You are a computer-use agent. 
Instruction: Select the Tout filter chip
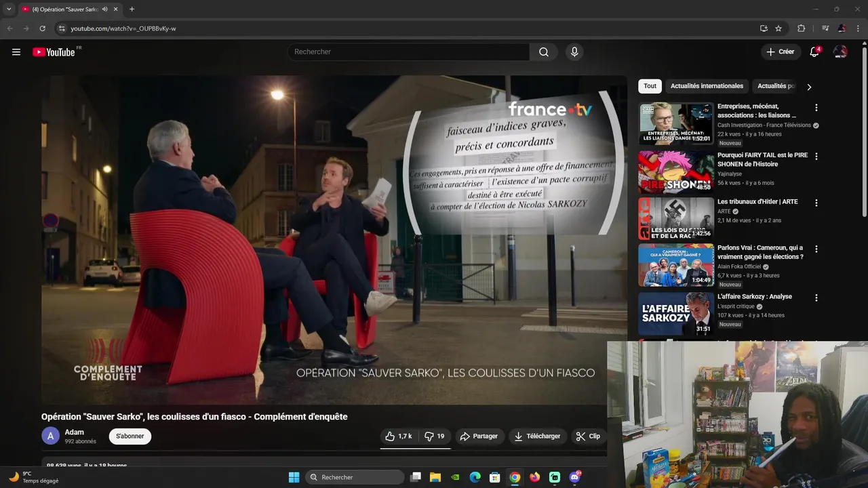point(650,86)
